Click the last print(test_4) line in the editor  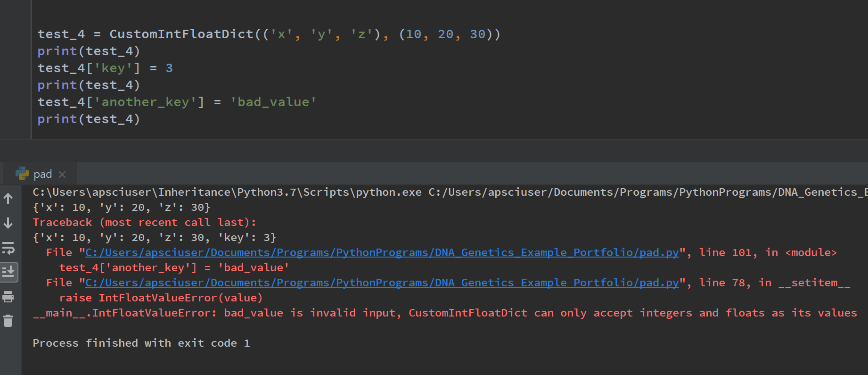89,119
